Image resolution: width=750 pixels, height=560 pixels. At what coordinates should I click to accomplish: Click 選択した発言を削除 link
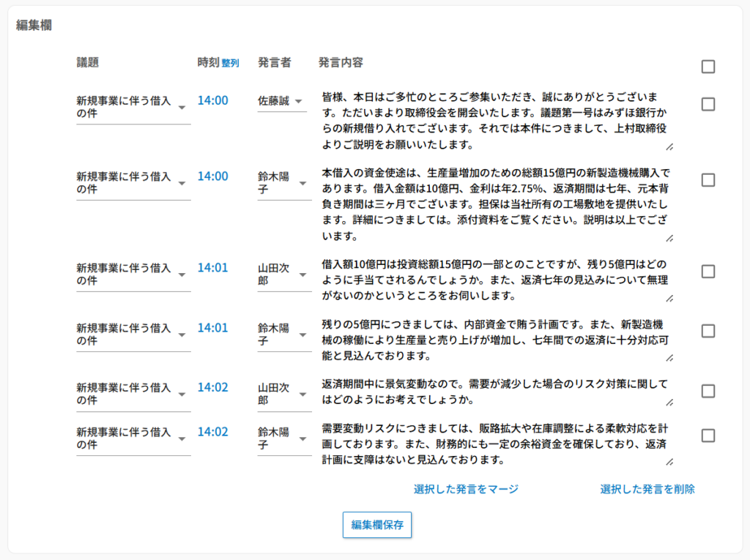pyautogui.click(x=647, y=489)
